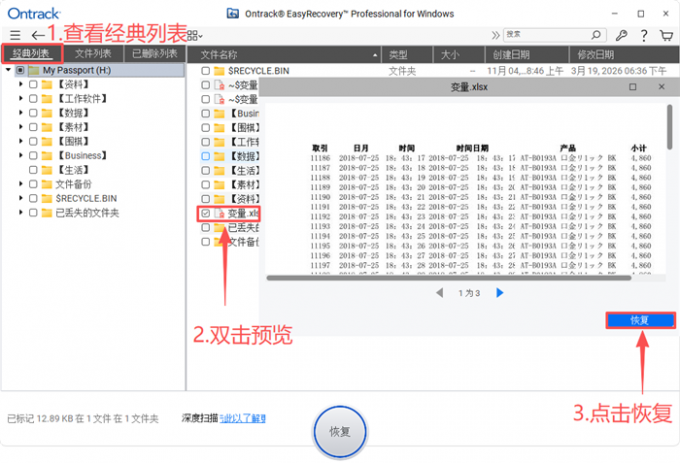Expand the 【Business】 tree folder
The height and width of the screenshot is (463, 680).
[x=20, y=155]
